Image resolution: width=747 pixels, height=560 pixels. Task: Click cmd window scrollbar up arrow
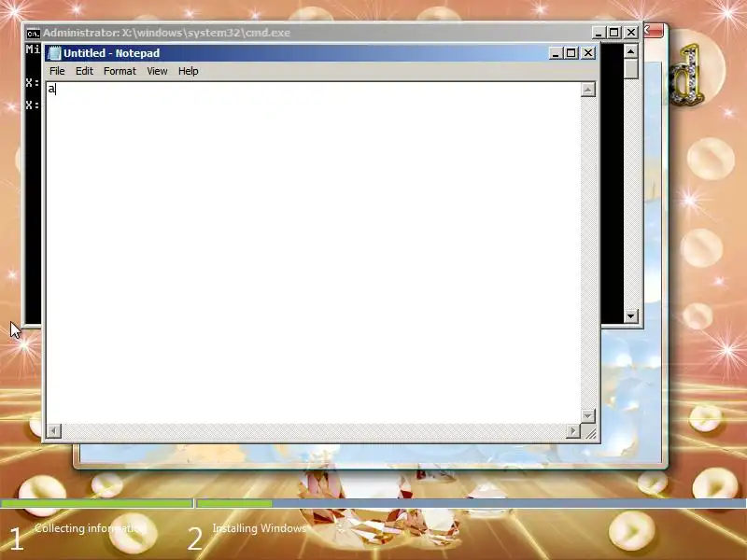pyautogui.click(x=631, y=51)
